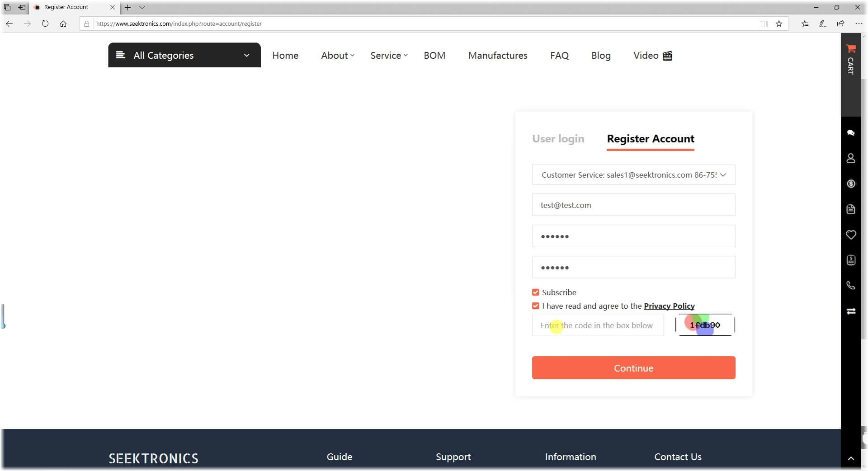The image size is (868, 471).
Task: Toggle the reading view icon
Action: coord(764,24)
